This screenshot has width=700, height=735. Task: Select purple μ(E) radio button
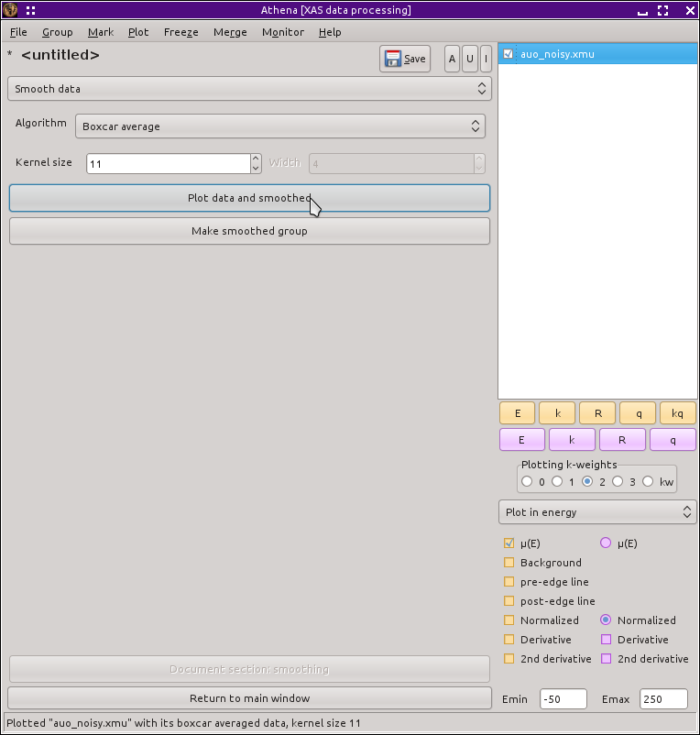tap(606, 543)
